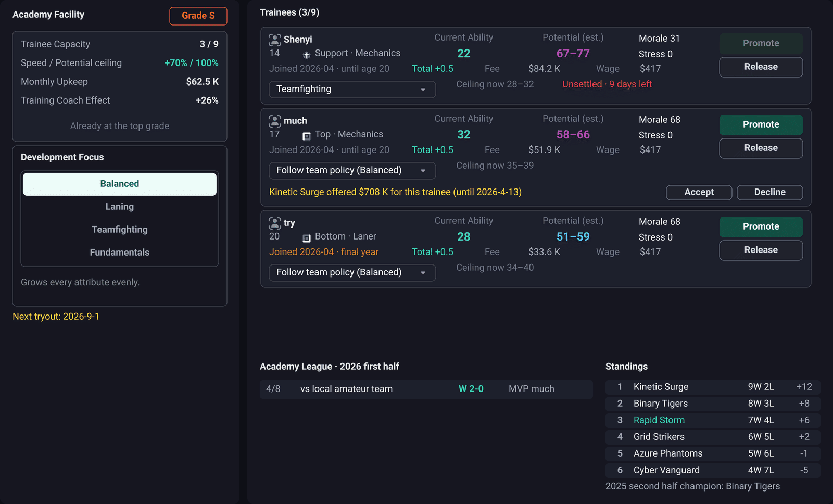Click Rapid Storm in the standings
Image resolution: width=833 pixels, height=504 pixels.
click(713, 420)
